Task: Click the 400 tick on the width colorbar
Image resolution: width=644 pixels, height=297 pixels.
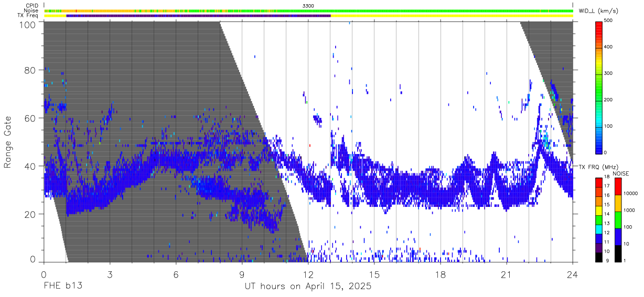Action: point(608,47)
